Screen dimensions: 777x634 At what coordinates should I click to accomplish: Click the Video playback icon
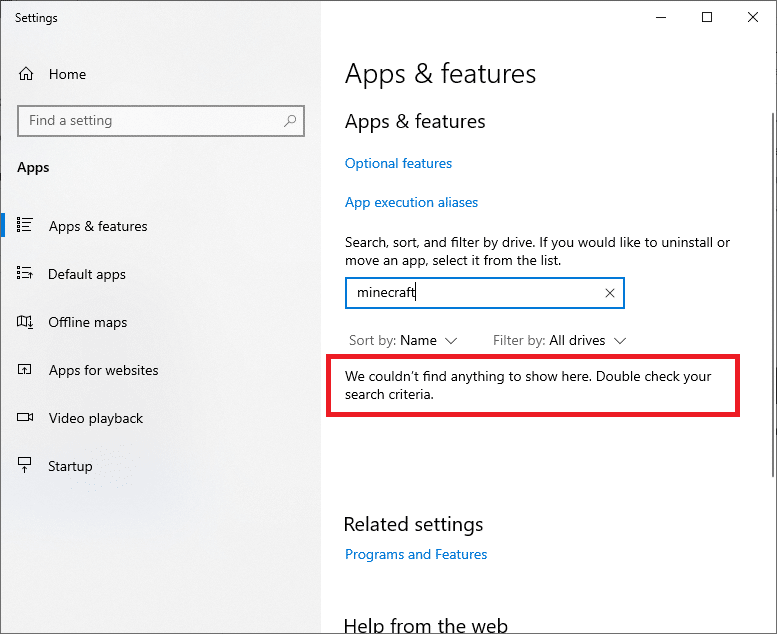pyautogui.click(x=27, y=418)
